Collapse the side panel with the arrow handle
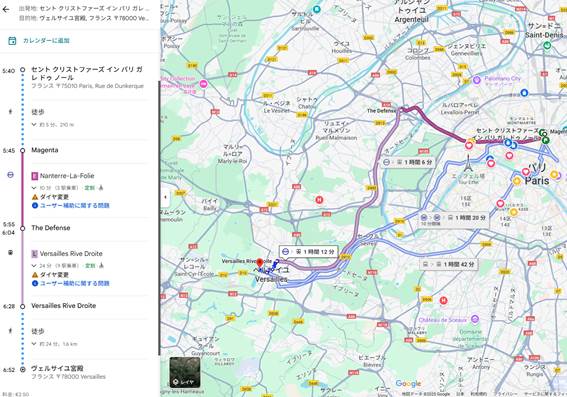 (165, 197)
